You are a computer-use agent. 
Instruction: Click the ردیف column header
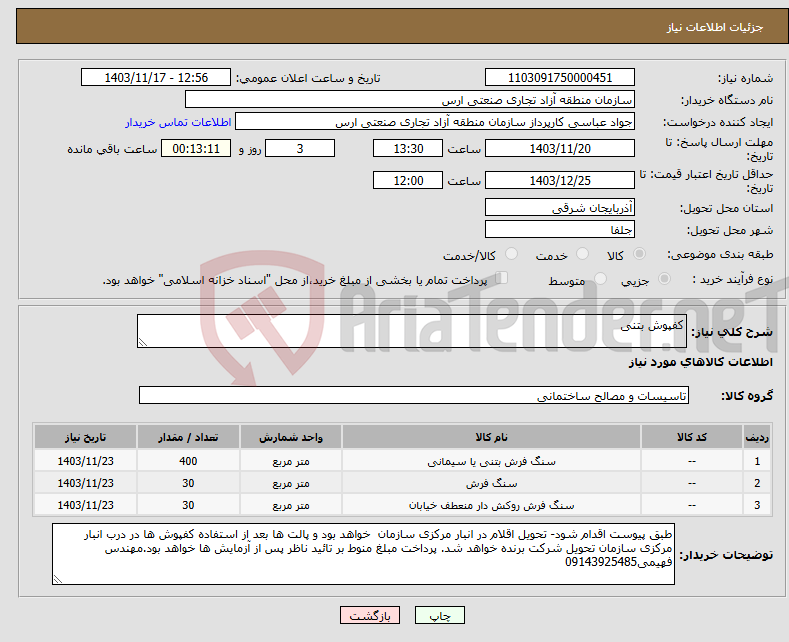(x=757, y=437)
